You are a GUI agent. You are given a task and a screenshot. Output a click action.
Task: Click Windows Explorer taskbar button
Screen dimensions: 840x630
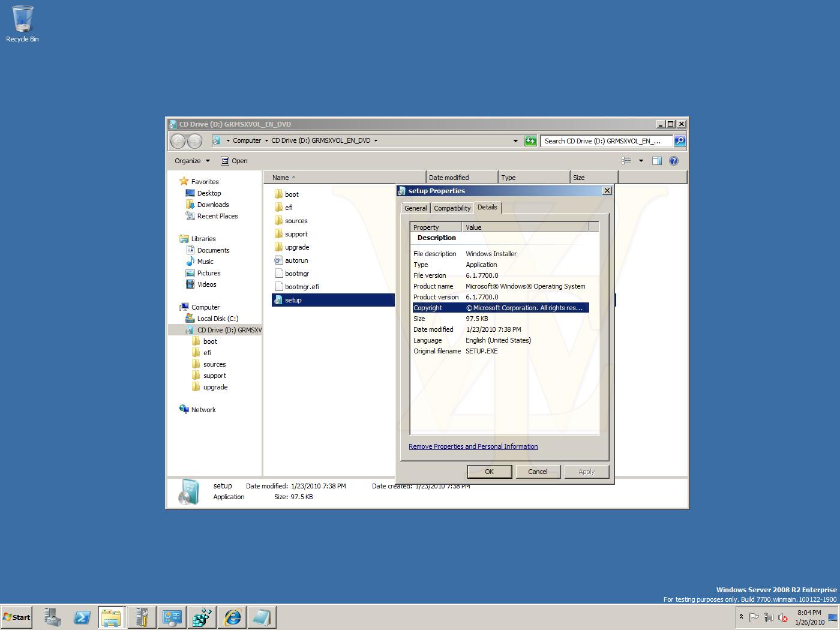click(x=111, y=617)
